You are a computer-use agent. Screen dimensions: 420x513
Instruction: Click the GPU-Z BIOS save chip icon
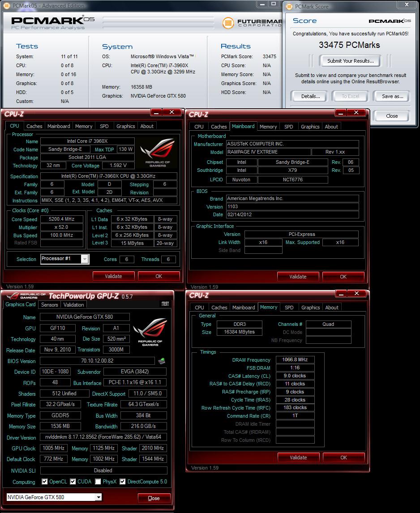(161, 361)
